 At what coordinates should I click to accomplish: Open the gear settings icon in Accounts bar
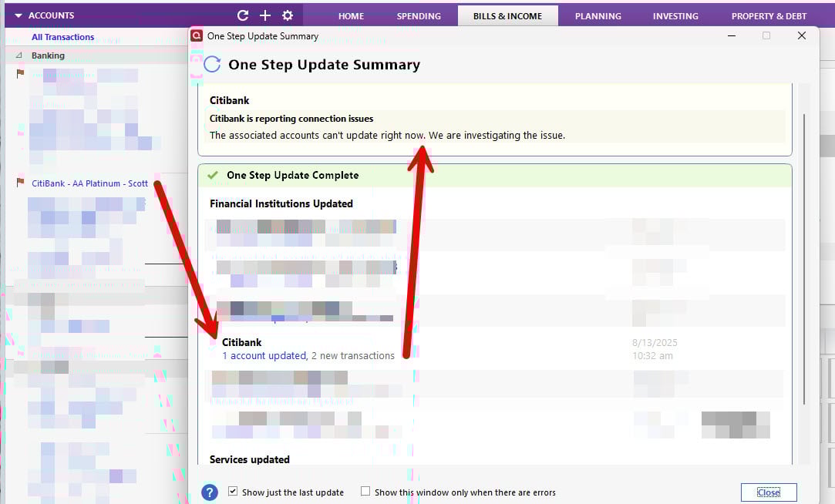288,15
